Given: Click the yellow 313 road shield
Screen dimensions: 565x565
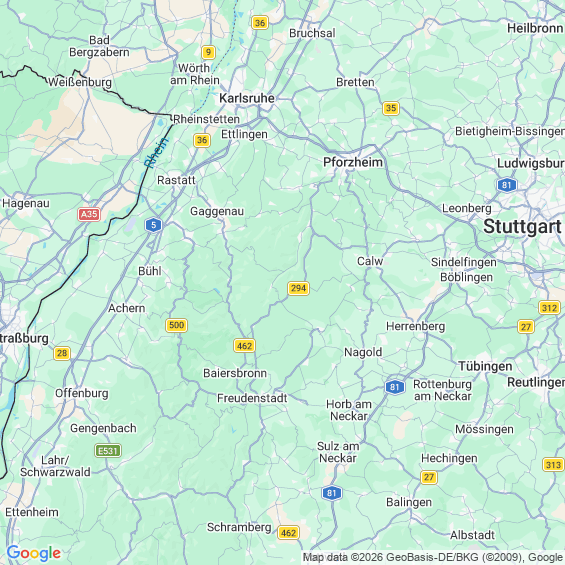Looking at the screenshot, I should [553, 465].
